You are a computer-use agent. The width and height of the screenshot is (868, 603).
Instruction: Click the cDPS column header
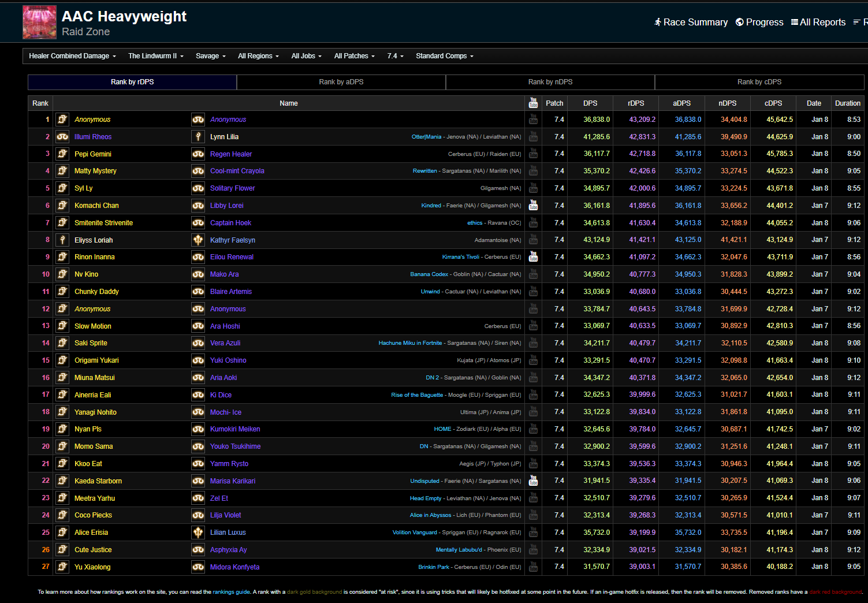point(773,103)
